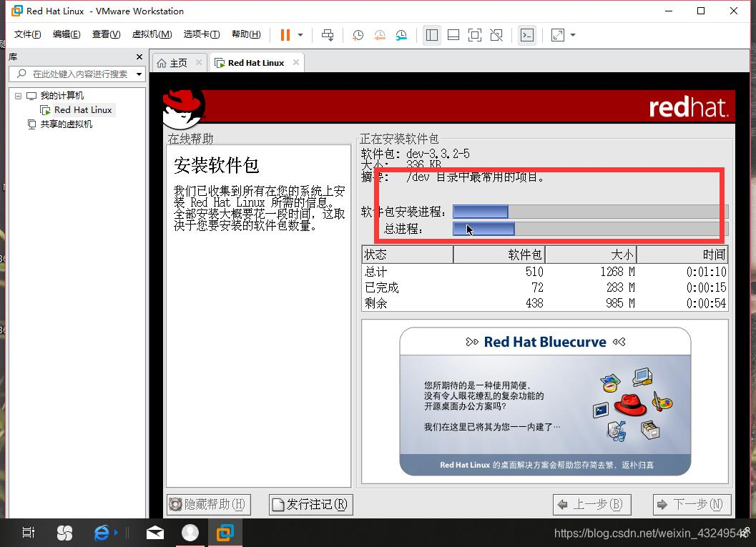Revert to the previous snapshot
756x547 pixels.
[380, 35]
